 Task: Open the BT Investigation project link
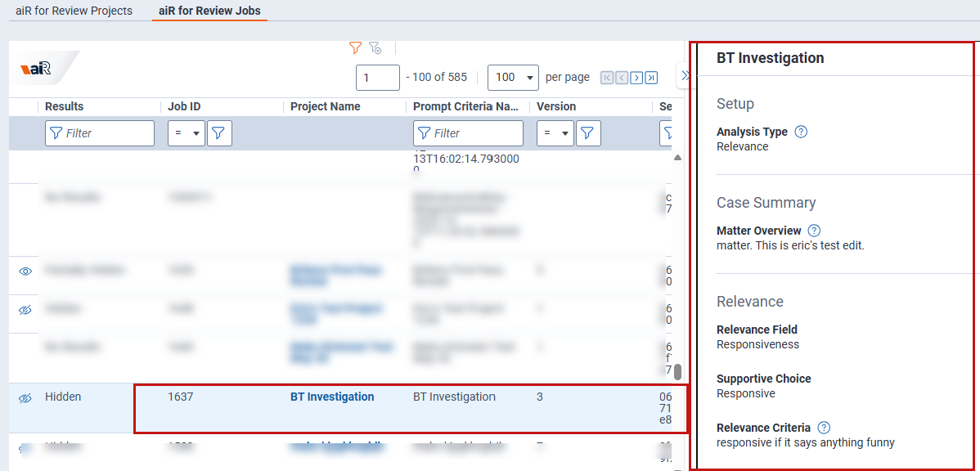(x=332, y=397)
